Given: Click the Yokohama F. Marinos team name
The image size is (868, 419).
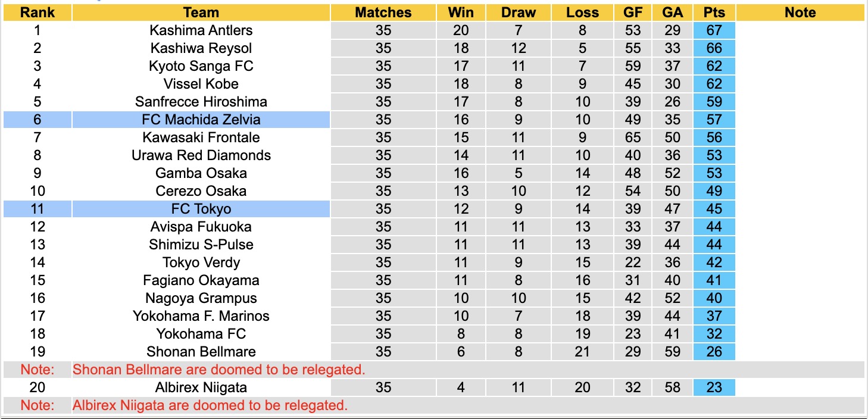Looking at the screenshot, I should tap(201, 316).
